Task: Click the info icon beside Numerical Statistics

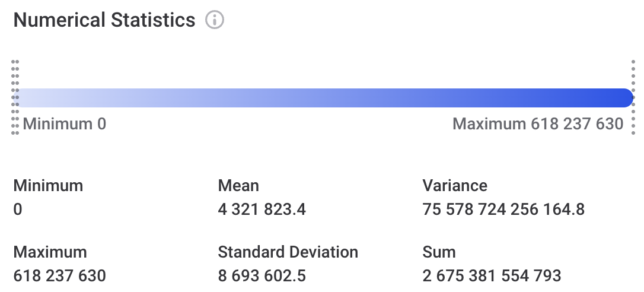Action: tap(214, 20)
